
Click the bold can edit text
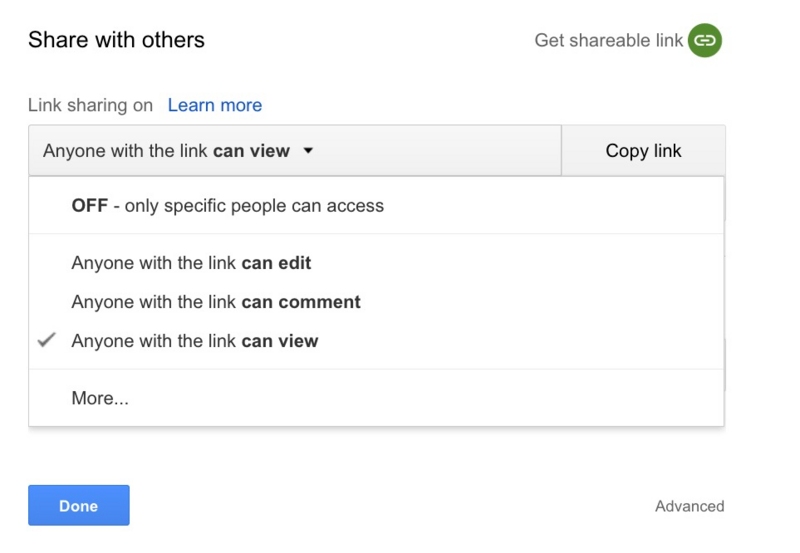[x=276, y=263]
